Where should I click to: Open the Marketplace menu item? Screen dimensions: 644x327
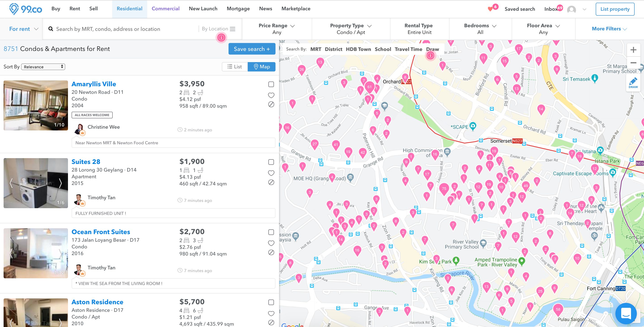click(x=296, y=9)
